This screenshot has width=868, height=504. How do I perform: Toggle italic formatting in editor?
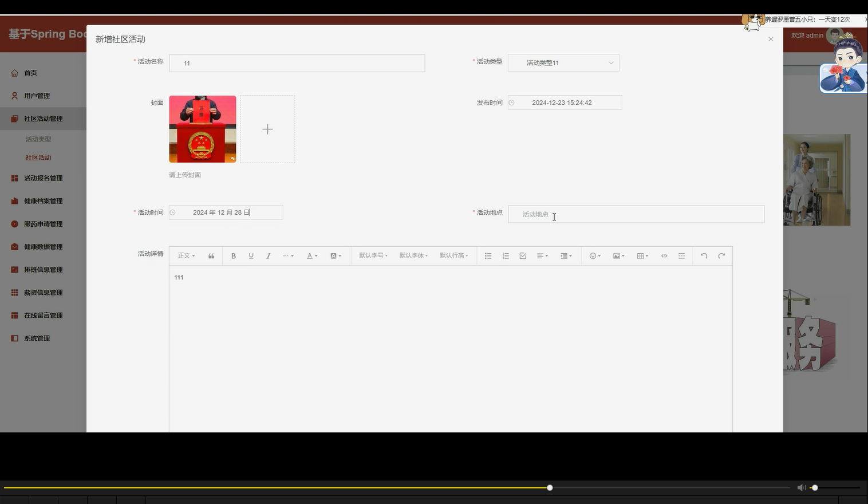pyautogui.click(x=268, y=256)
